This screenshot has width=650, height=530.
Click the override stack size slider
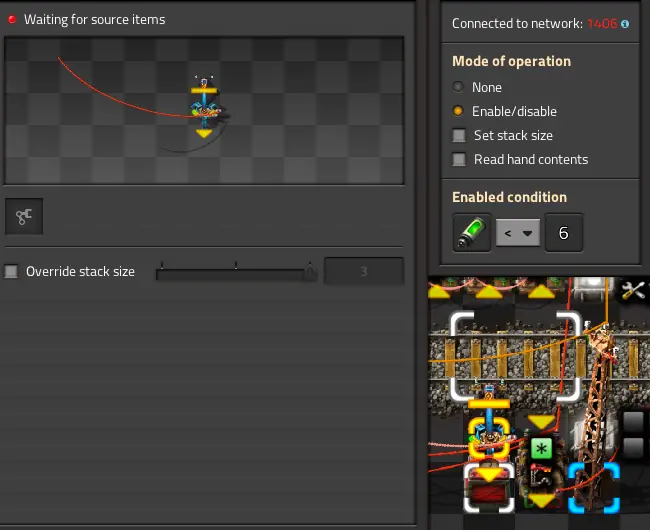click(236, 272)
